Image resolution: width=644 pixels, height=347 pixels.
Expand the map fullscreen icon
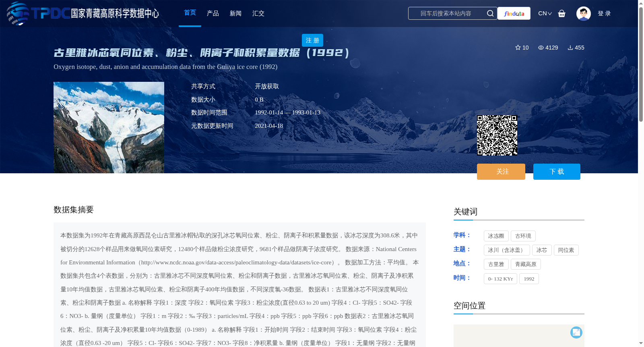[576, 332]
